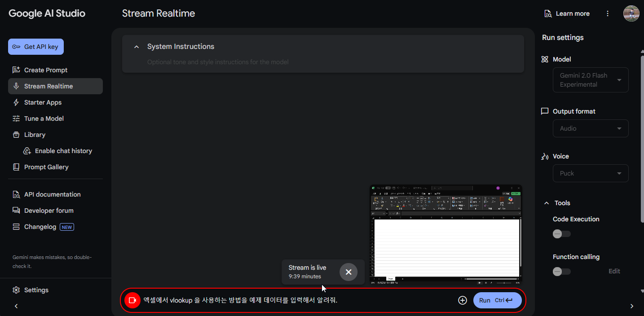Click the Prompt Gallery book icon
Image resolution: width=644 pixels, height=316 pixels.
pos(16,167)
